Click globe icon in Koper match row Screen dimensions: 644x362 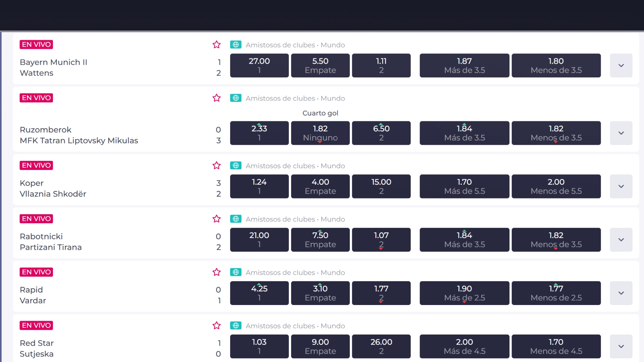(236, 166)
